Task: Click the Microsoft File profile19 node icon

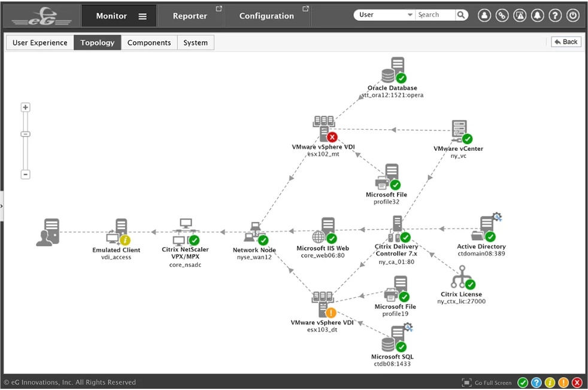Action: tap(397, 289)
